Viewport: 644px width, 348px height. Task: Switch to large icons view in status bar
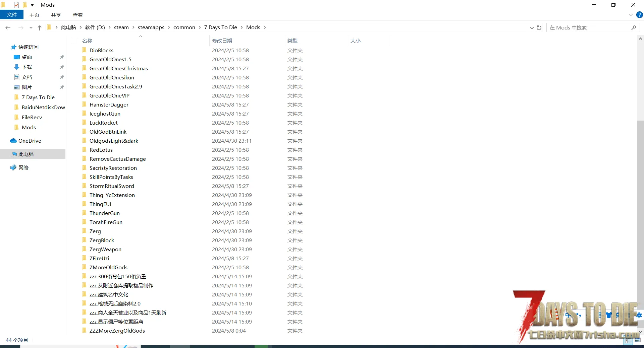pyautogui.click(x=637, y=340)
